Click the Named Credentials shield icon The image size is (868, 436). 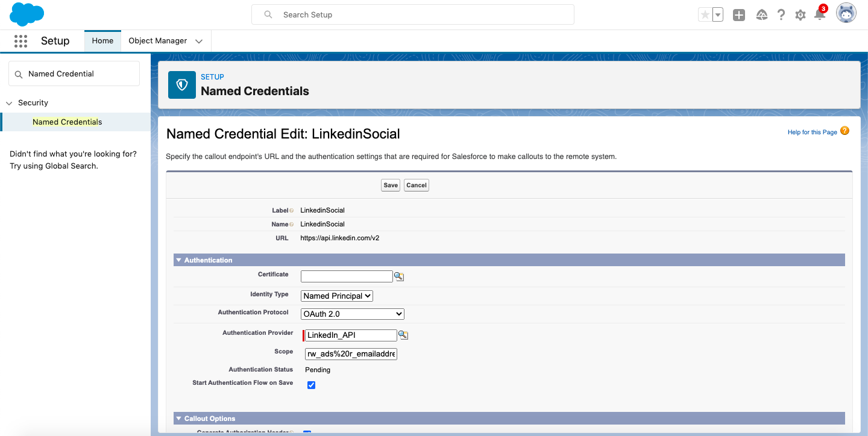[x=182, y=85]
